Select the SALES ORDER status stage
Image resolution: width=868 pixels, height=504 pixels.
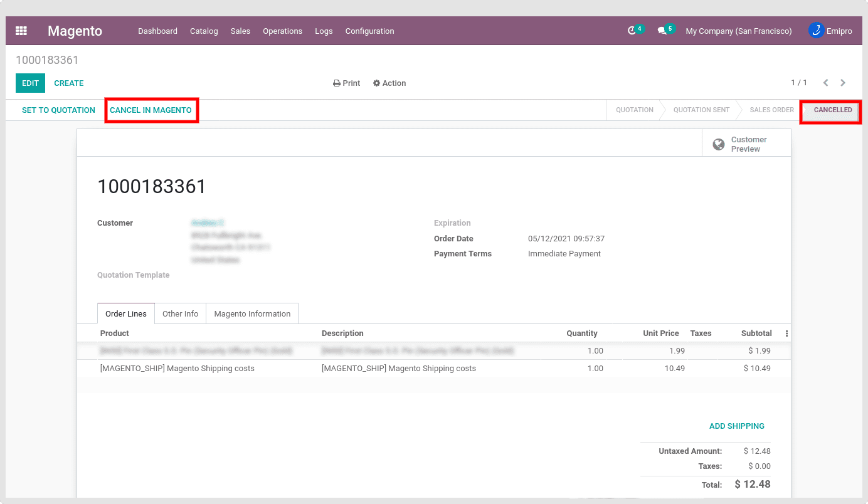click(772, 110)
